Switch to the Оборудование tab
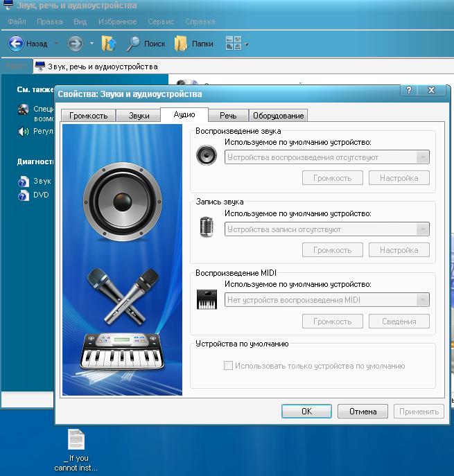Viewport: 454px width, 476px height. tap(278, 116)
